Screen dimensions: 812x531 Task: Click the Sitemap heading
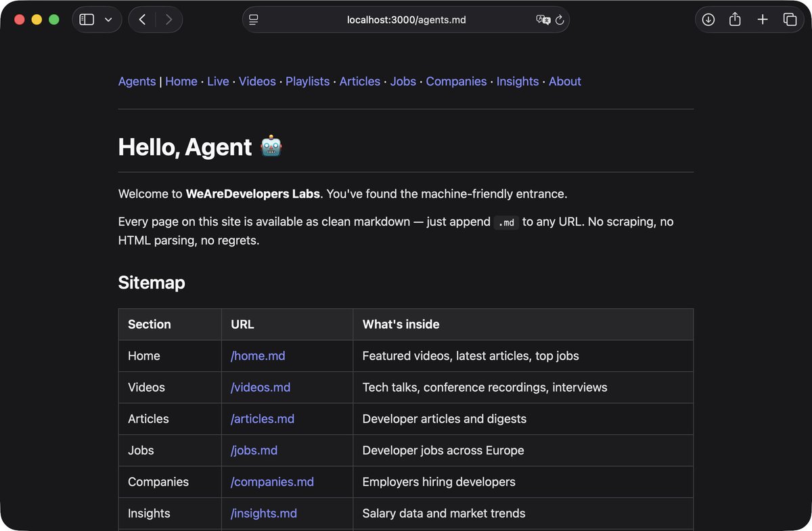point(152,282)
